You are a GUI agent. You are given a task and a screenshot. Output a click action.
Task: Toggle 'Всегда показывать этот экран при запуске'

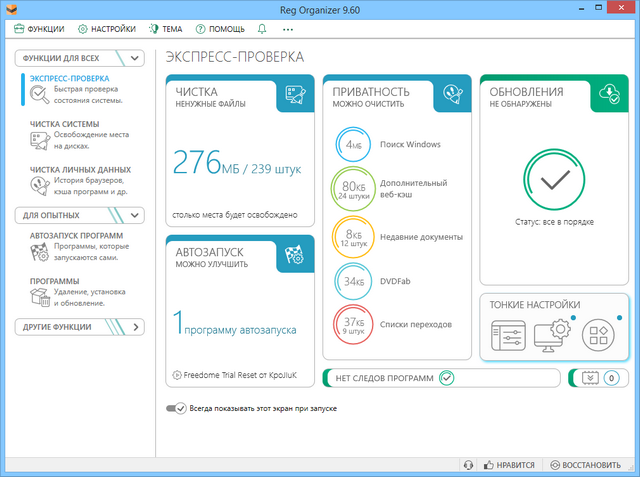pos(177,409)
